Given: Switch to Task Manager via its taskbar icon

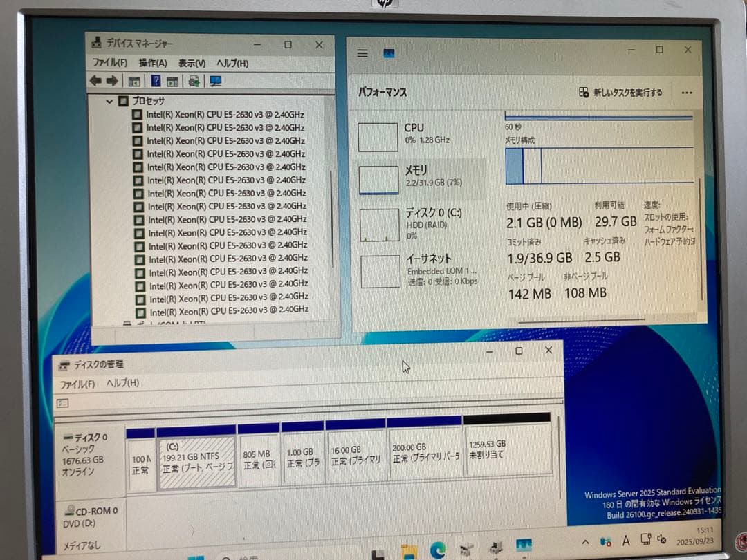Looking at the screenshot, I should click(x=523, y=545).
